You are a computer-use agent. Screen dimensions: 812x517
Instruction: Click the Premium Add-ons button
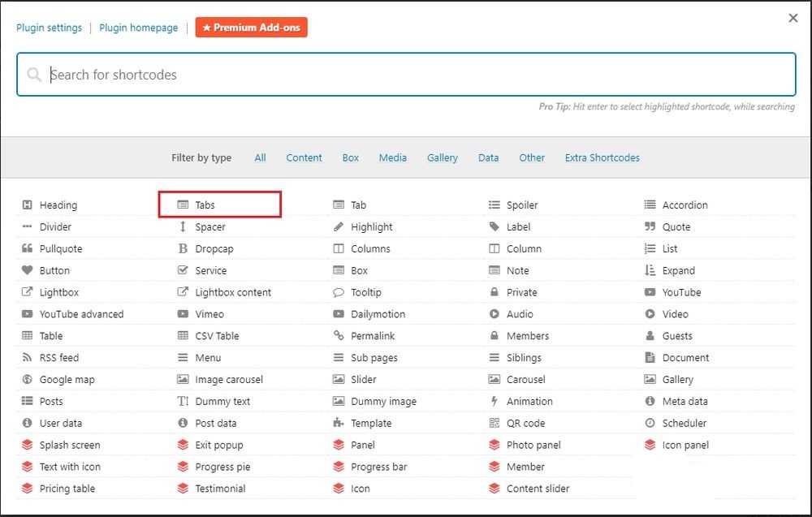251,28
